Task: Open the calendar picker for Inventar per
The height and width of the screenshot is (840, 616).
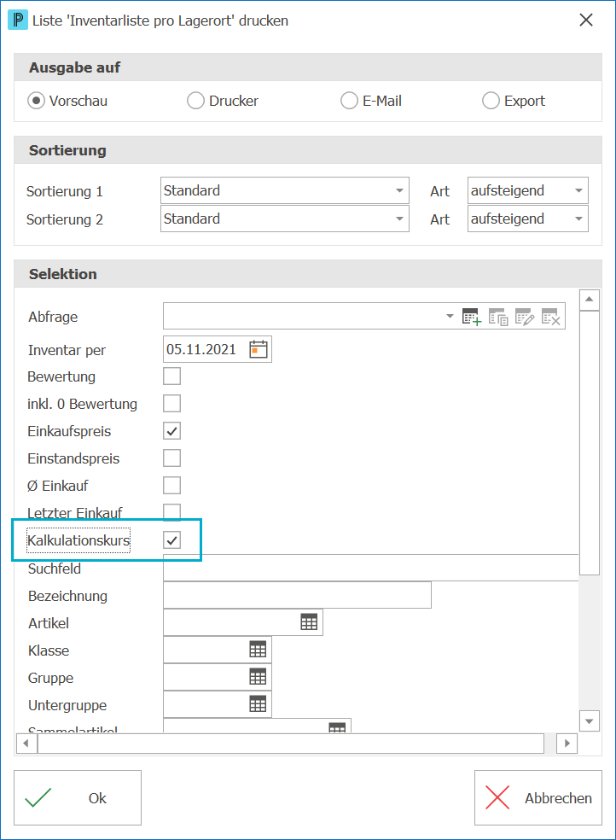Action: coord(259,349)
